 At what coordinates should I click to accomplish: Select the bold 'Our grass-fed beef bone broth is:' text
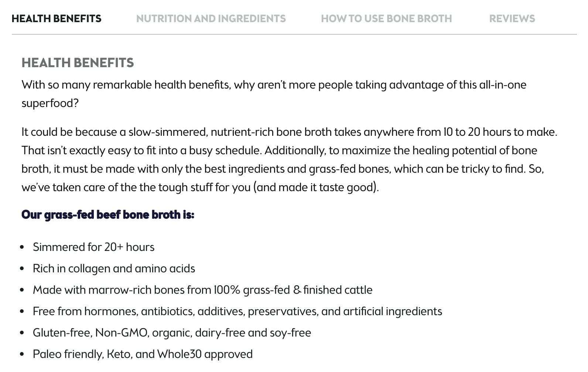(109, 214)
